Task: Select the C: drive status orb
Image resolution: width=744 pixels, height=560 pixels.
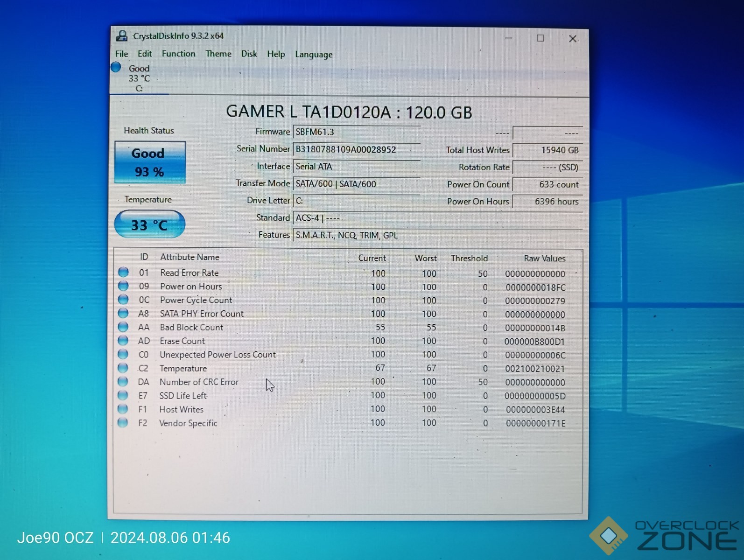Action: pyautogui.click(x=116, y=67)
